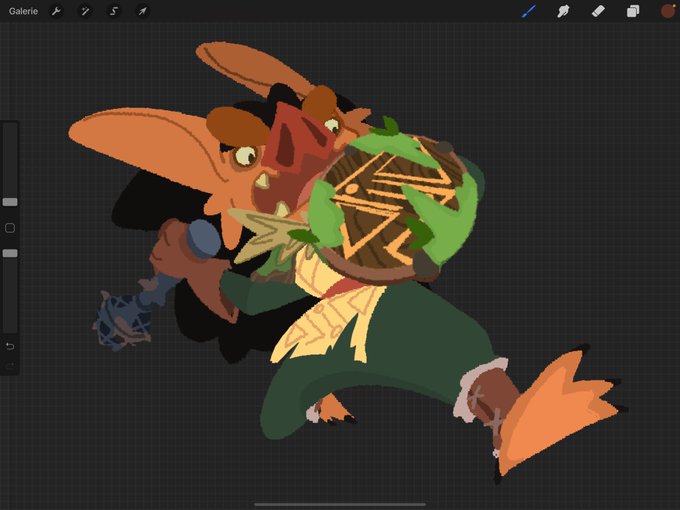Select the Brush tool
Viewport: 680px width, 510px height.
(529, 11)
